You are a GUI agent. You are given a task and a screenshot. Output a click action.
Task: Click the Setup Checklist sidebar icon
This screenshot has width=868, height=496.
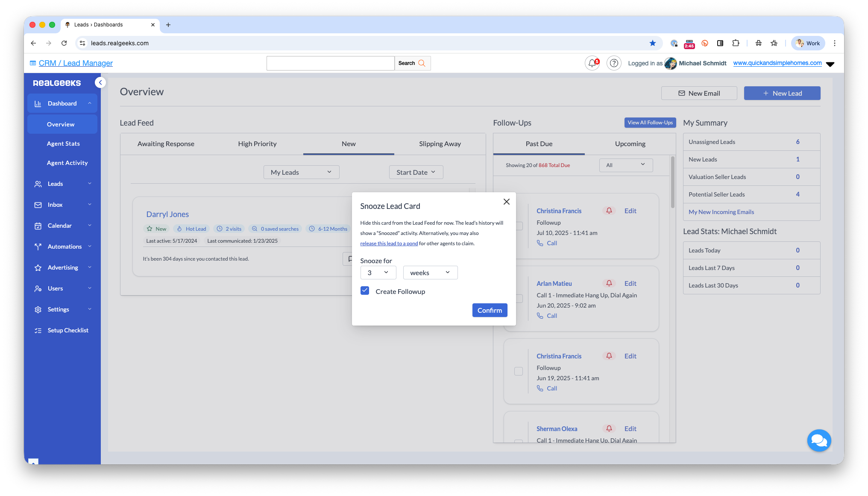pos(38,330)
